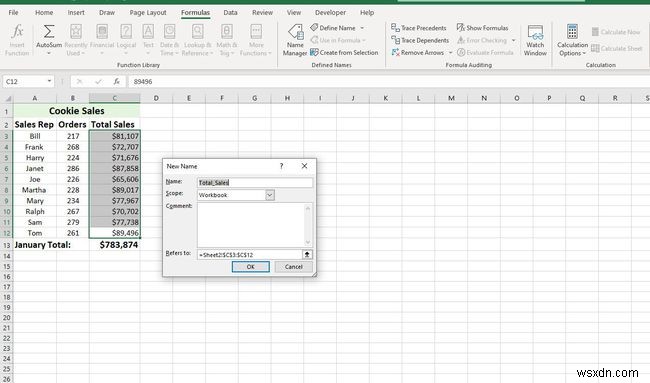Viewport: 650px width, 383px height.
Task: Open Text functions icon
Action: pos(148,32)
